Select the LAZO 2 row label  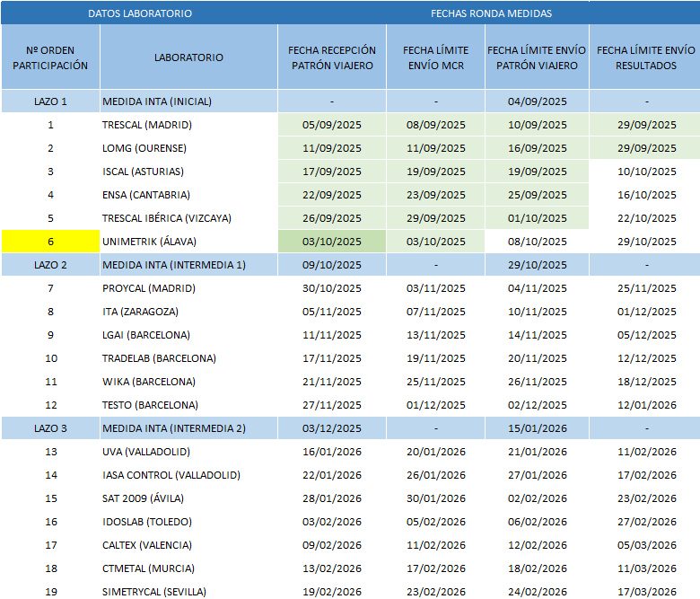[x=50, y=264]
